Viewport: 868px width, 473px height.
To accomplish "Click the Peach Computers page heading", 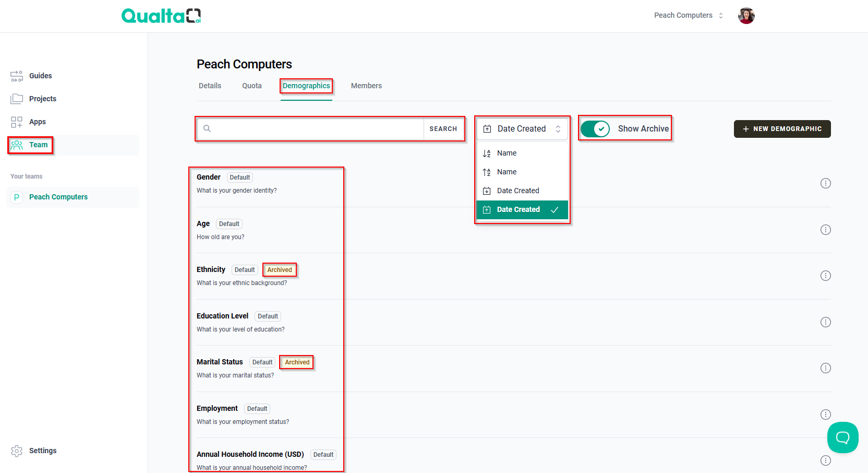I will [x=244, y=64].
